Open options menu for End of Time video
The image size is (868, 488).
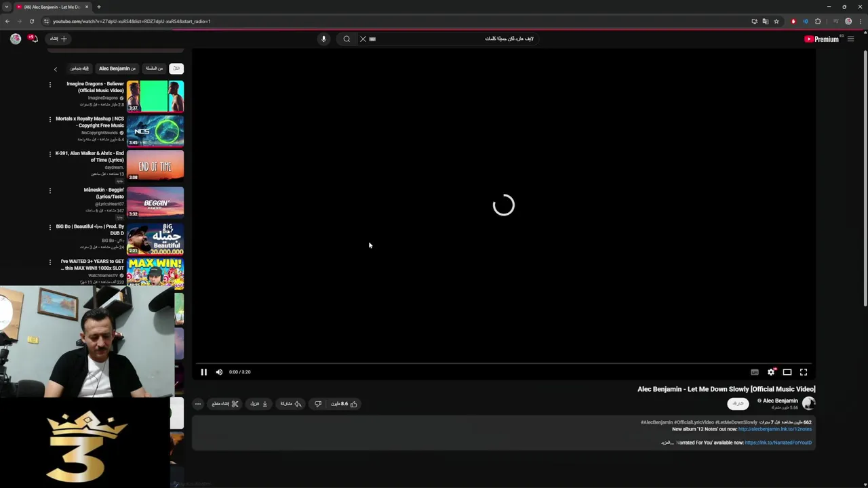(50, 154)
